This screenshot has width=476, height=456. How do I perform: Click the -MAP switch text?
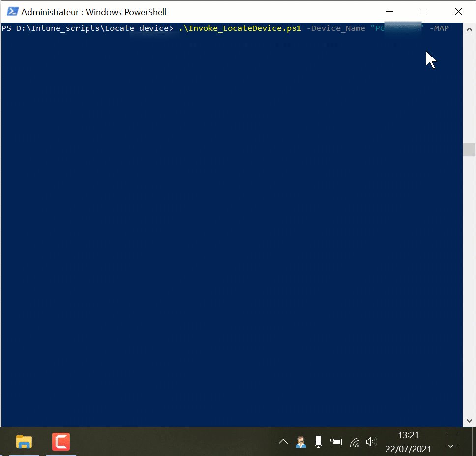tap(439, 28)
